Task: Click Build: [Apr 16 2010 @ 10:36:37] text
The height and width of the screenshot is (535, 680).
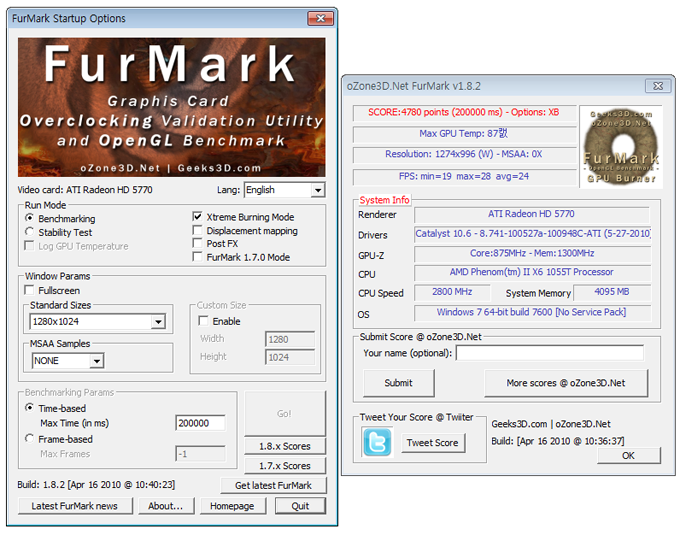Action: (558, 441)
